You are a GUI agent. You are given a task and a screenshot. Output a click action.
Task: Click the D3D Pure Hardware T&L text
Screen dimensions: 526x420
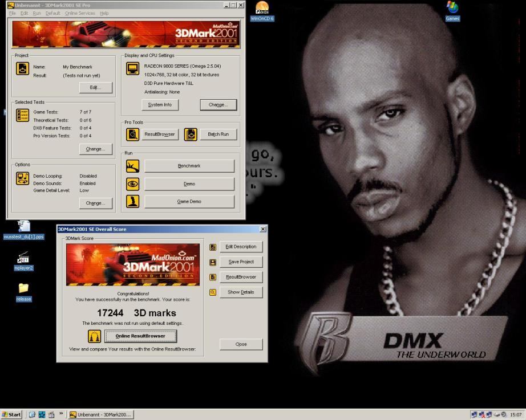(169, 83)
